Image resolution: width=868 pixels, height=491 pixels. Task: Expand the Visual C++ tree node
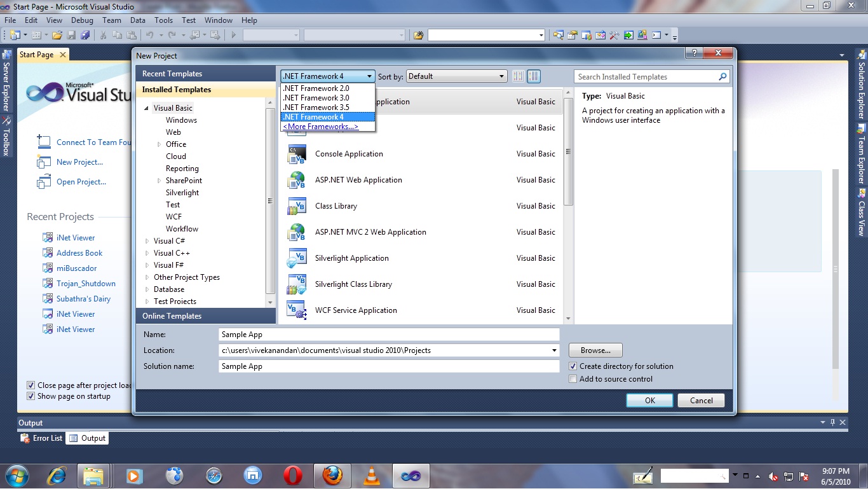tap(147, 253)
